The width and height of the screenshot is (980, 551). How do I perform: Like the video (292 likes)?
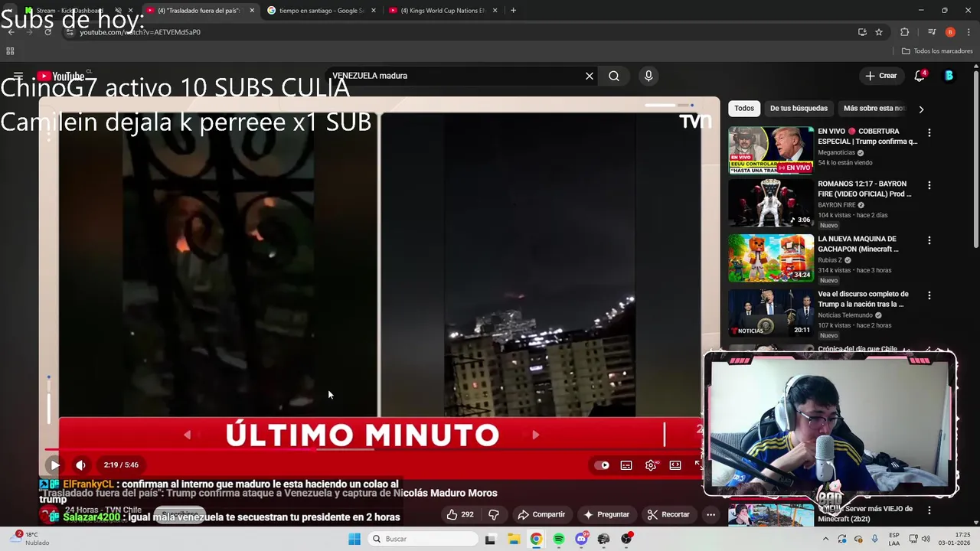[x=459, y=514]
